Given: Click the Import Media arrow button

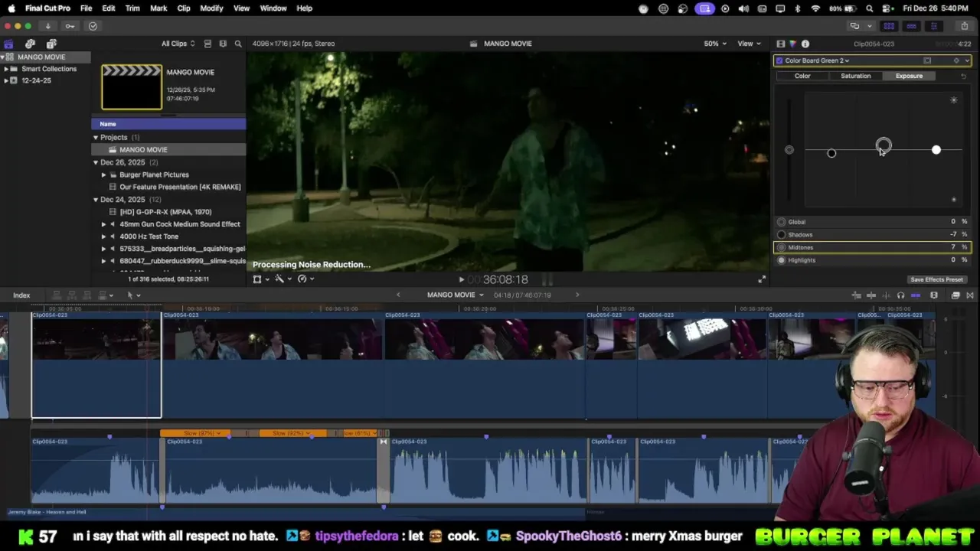Looking at the screenshot, I should coord(47,26).
